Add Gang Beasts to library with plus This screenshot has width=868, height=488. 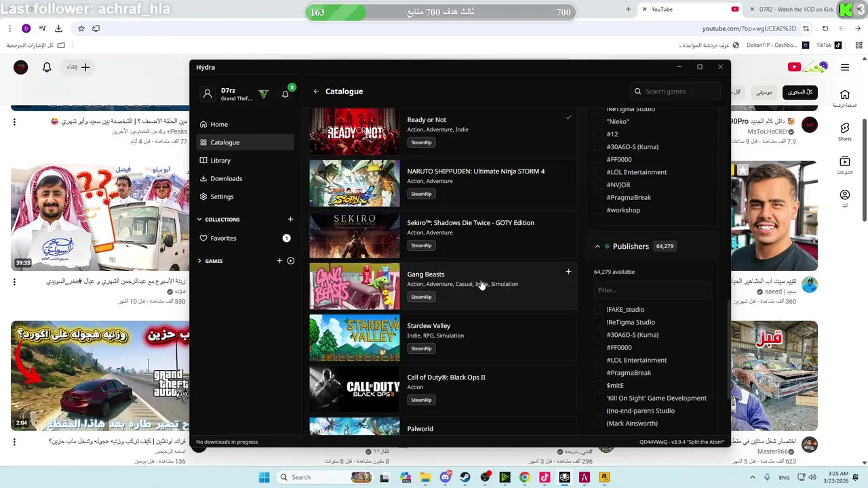click(568, 272)
